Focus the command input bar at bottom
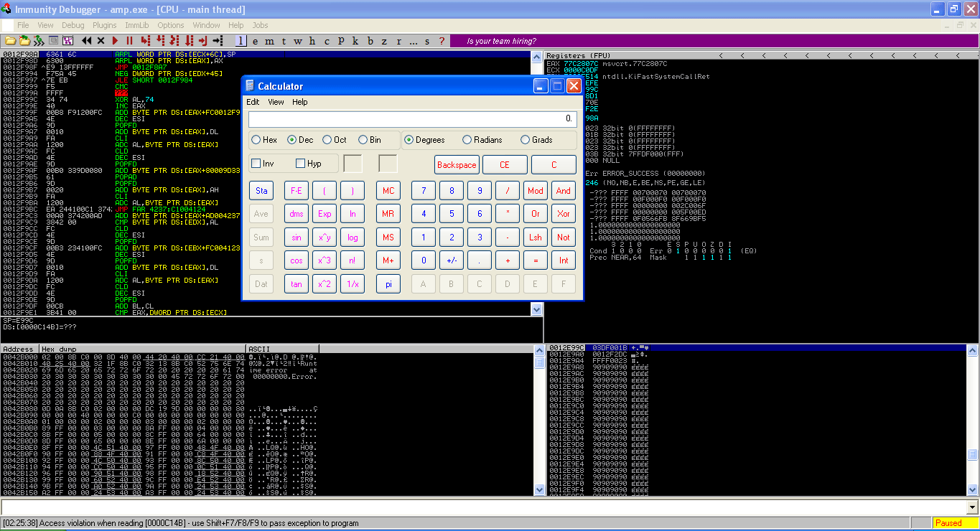The height and width of the screenshot is (531, 980). point(484,507)
